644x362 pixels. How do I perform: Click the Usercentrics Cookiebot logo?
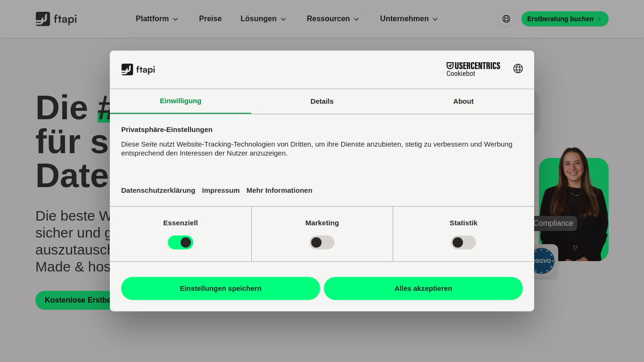(473, 69)
